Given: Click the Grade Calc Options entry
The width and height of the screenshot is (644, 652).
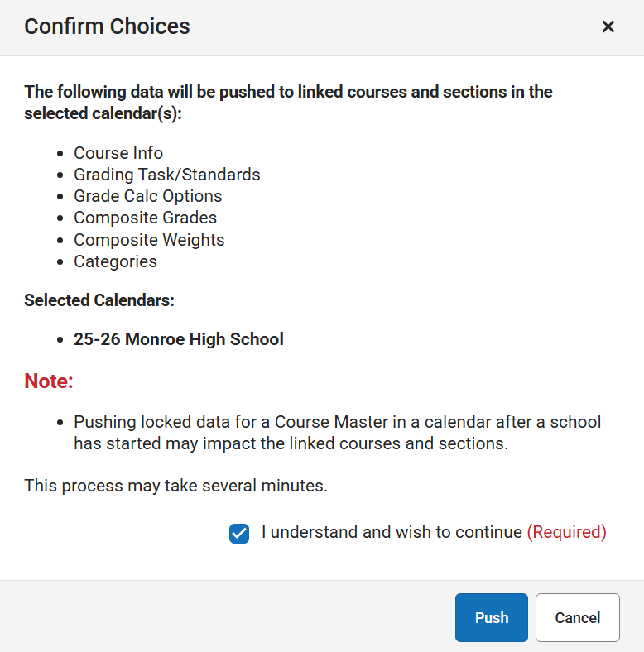Looking at the screenshot, I should pyautogui.click(x=147, y=196).
